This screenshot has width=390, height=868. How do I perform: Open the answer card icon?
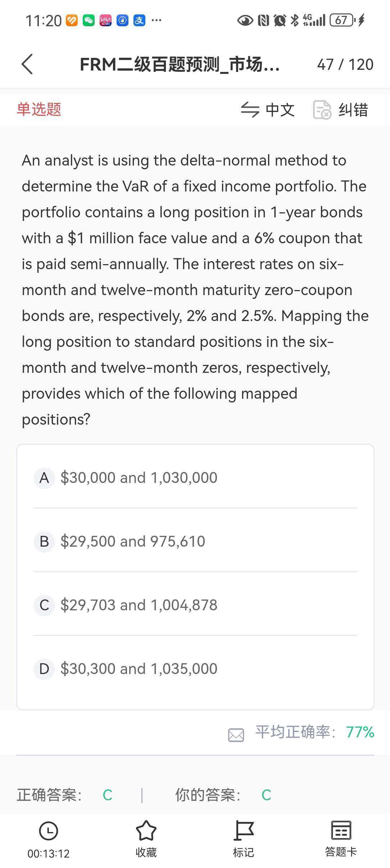(x=341, y=831)
